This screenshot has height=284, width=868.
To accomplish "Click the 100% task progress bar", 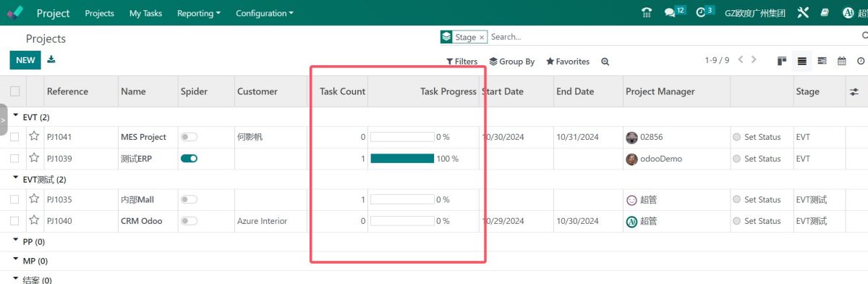I will (x=402, y=159).
